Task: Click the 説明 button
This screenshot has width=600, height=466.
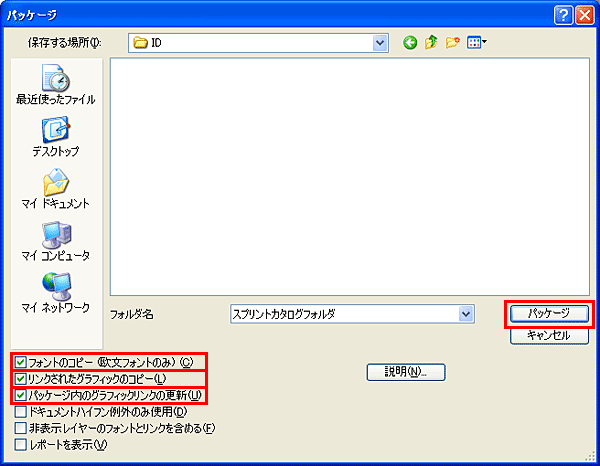Action: 406,372
